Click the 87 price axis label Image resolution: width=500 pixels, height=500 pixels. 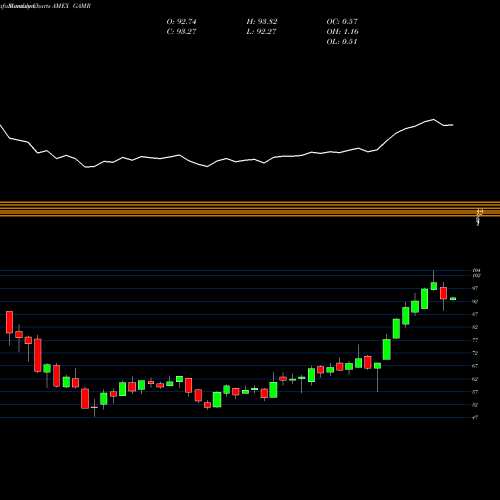click(475, 314)
